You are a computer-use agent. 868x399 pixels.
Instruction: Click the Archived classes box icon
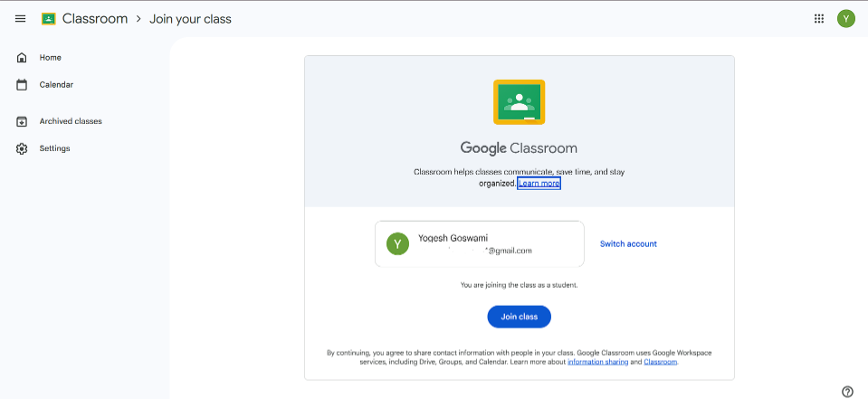pos(22,121)
